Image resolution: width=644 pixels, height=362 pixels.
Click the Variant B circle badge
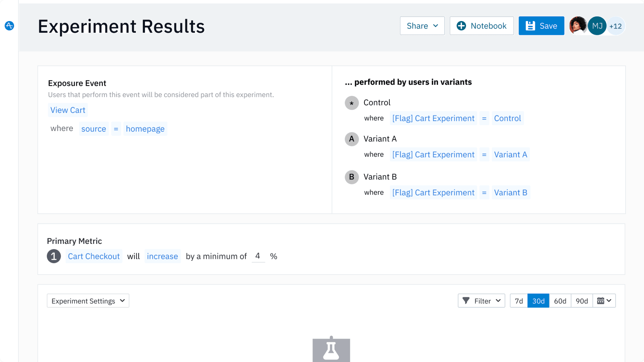352,177
